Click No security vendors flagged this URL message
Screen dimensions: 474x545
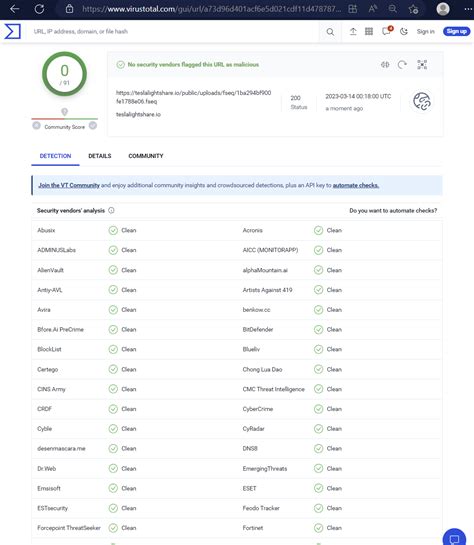(193, 65)
